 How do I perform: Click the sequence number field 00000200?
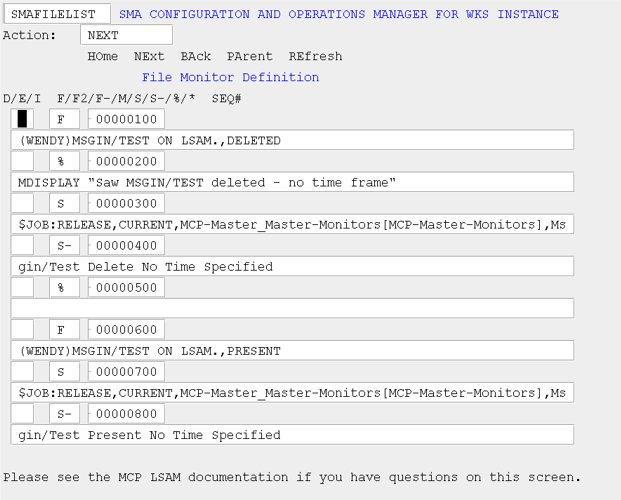pyautogui.click(x=126, y=161)
